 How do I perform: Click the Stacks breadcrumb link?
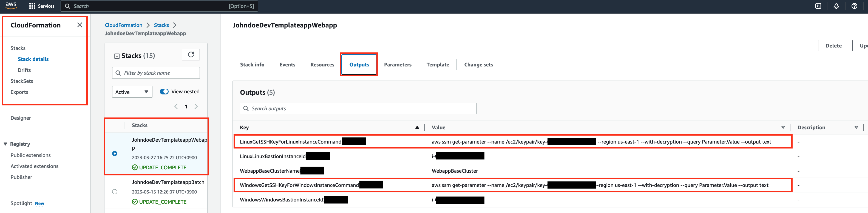click(161, 25)
